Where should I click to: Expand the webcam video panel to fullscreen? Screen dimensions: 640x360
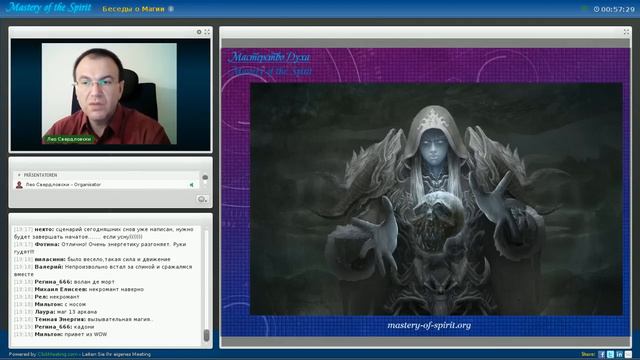(207, 32)
